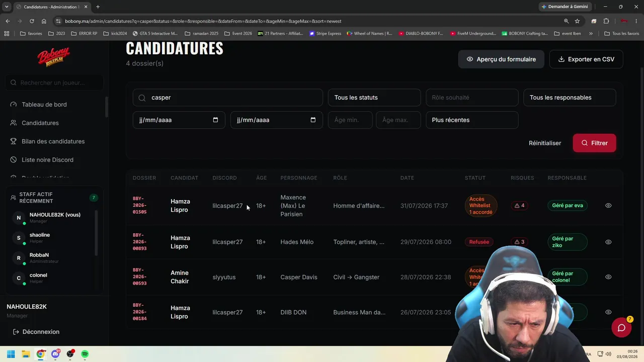Click the Déconnexion logout link
Viewport: 644px width, 362px height.
coord(36,332)
